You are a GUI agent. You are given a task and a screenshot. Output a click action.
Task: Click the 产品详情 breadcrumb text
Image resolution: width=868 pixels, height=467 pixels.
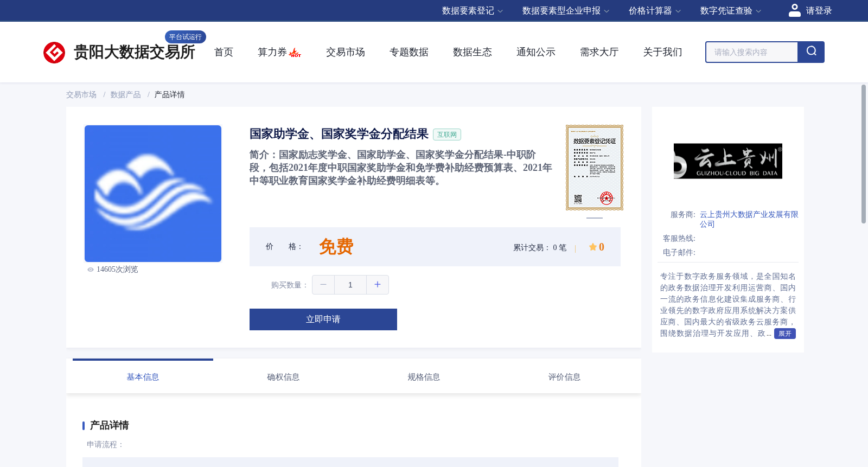tap(169, 95)
